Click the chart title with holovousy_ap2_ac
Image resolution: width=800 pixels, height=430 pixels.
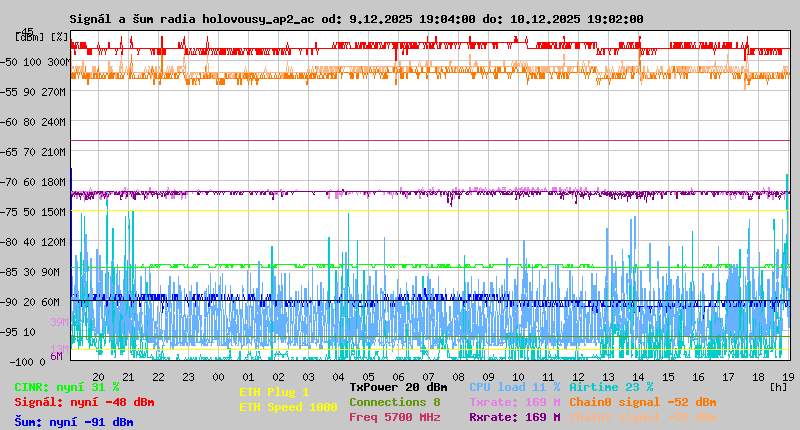(356, 19)
